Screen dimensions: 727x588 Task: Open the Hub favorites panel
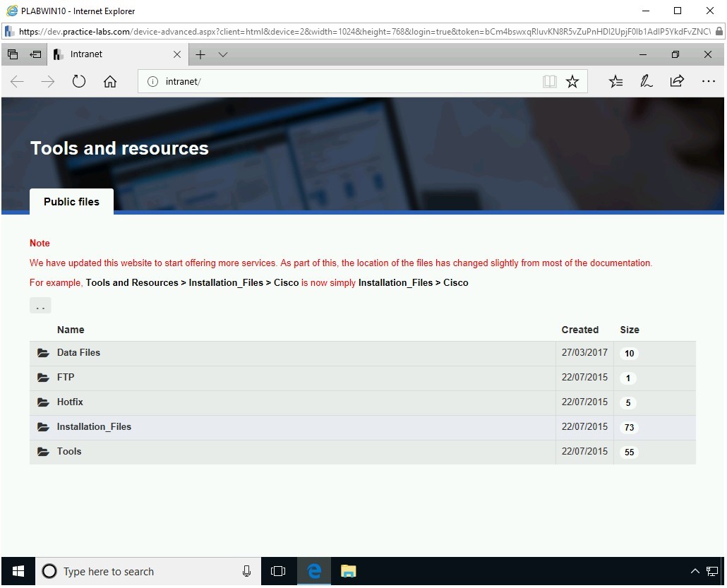click(x=615, y=80)
